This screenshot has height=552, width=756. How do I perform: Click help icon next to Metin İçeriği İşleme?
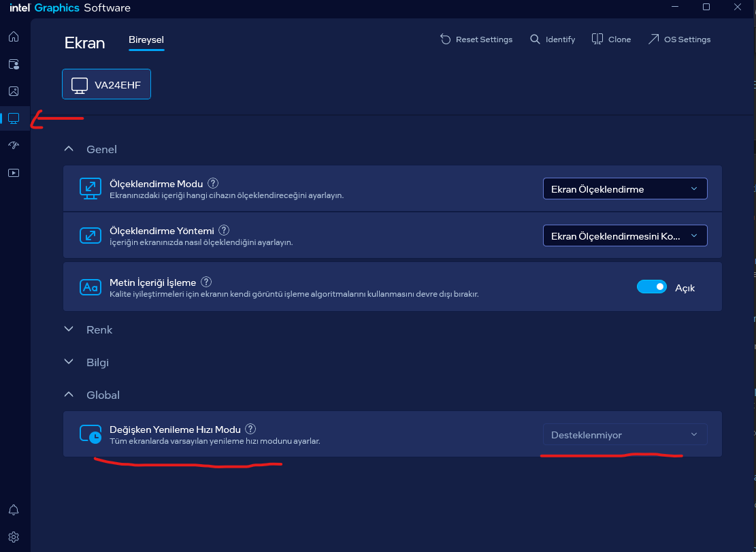pyautogui.click(x=206, y=282)
